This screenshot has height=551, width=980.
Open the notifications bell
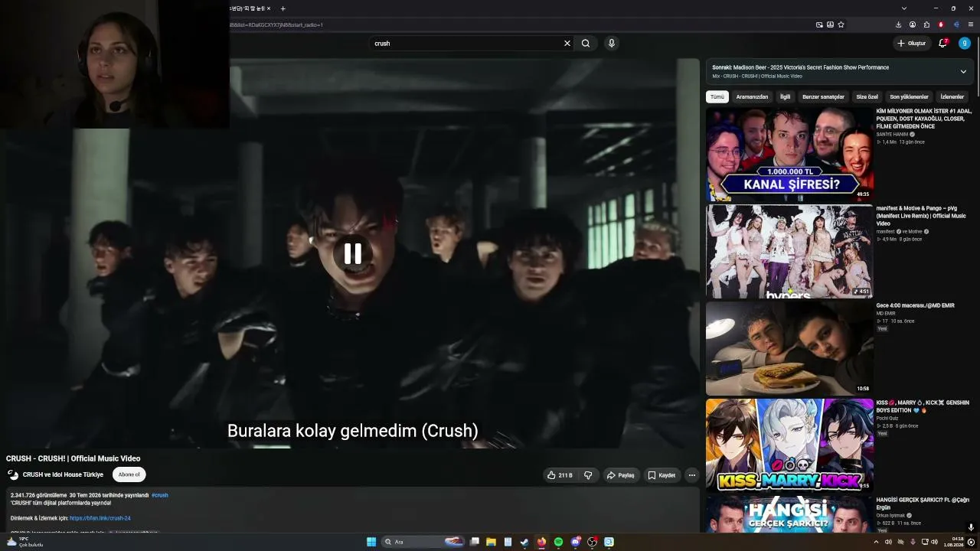pos(943,44)
